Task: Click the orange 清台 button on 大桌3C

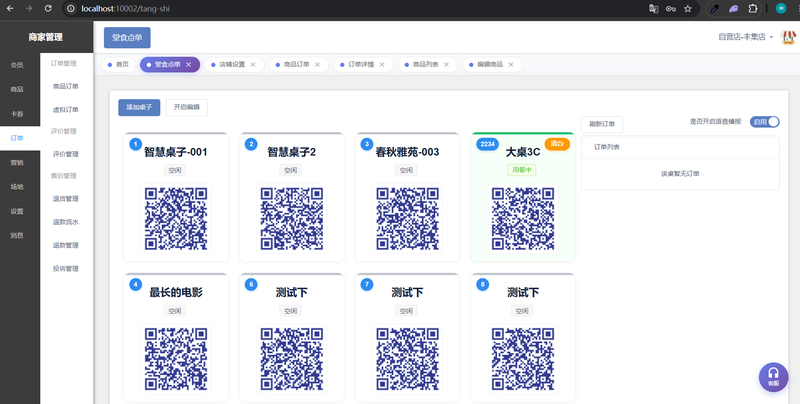Action: [x=557, y=144]
